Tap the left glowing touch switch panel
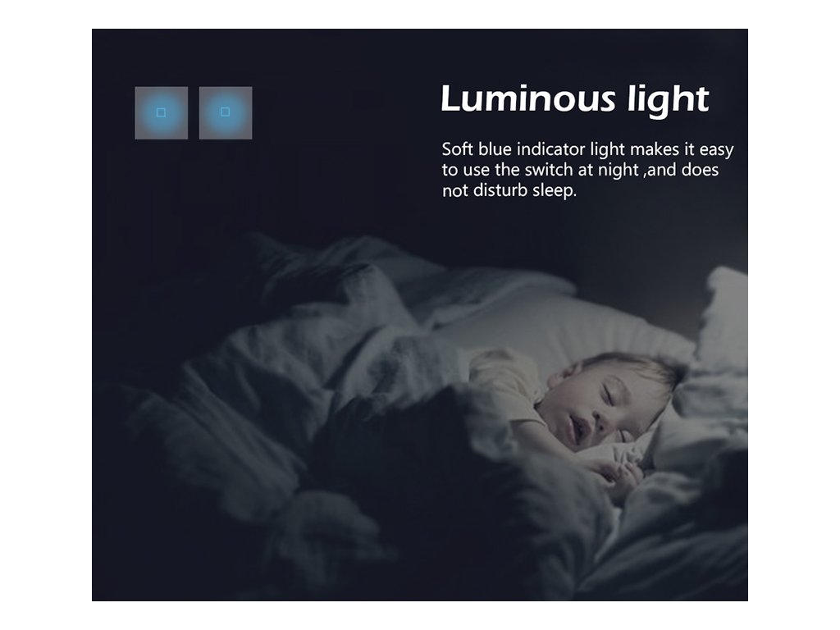840x630 pixels. pos(162,113)
